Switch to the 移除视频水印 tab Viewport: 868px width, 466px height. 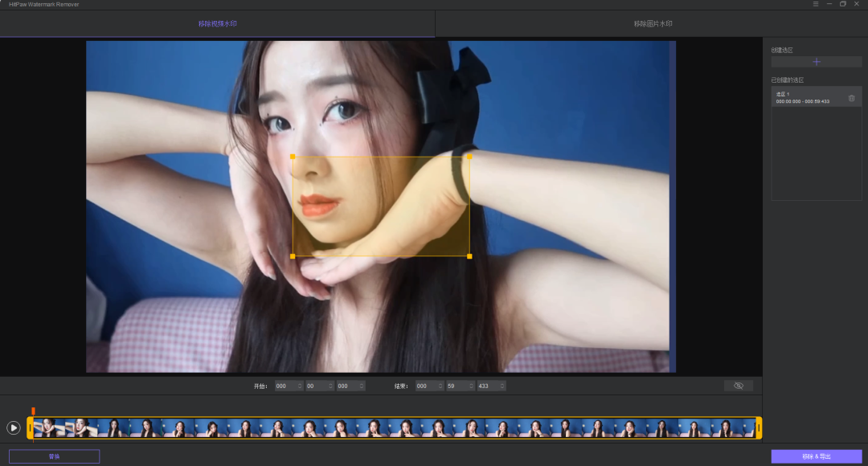tap(218, 24)
